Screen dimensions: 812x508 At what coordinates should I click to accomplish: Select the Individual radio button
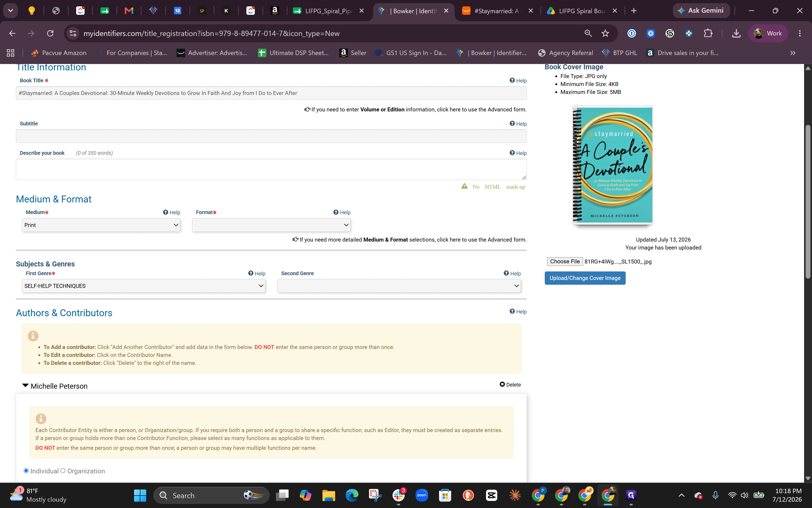click(x=26, y=471)
